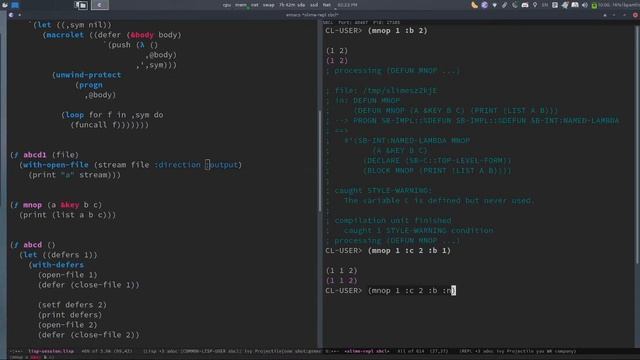Open the virtual desktop pager widget
The height and width of the screenshot is (360, 640).
[81, 5]
